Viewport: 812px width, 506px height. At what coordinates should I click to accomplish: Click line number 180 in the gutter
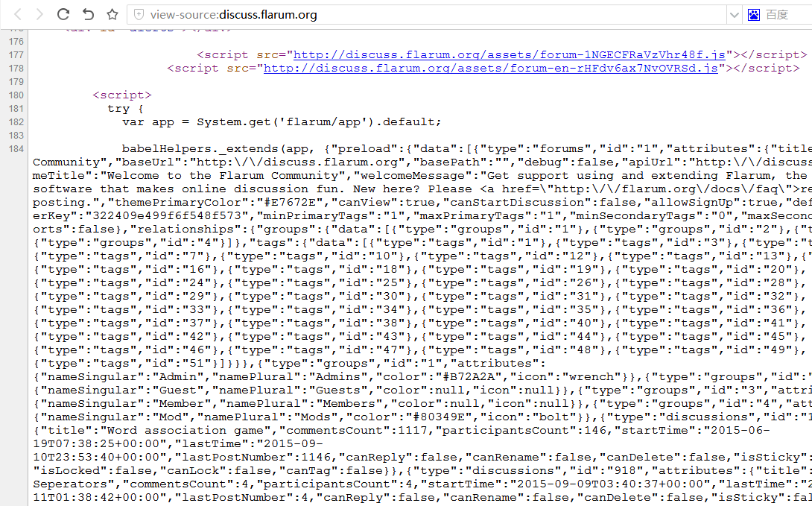pos(16,95)
